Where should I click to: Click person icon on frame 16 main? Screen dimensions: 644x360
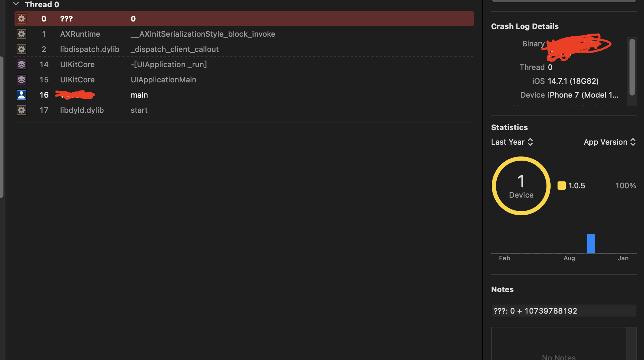coord(21,95)
